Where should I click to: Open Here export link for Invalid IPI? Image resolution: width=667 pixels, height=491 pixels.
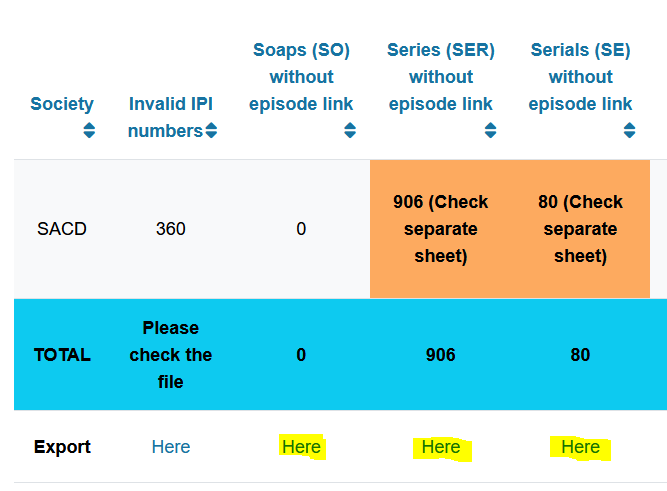[x=171, y=447]
